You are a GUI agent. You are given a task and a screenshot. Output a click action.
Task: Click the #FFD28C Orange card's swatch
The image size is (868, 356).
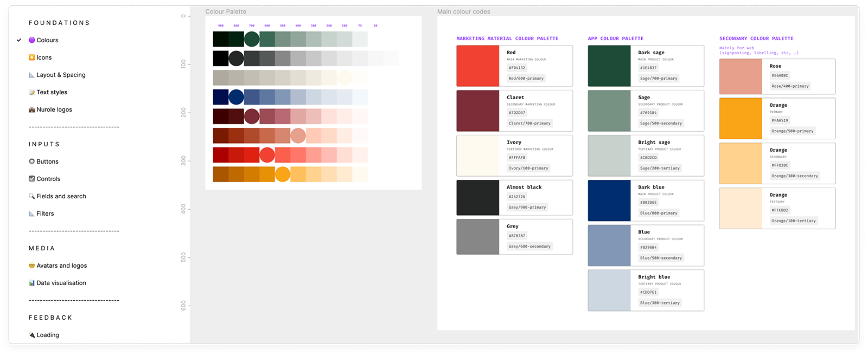(x=741, y=164)
